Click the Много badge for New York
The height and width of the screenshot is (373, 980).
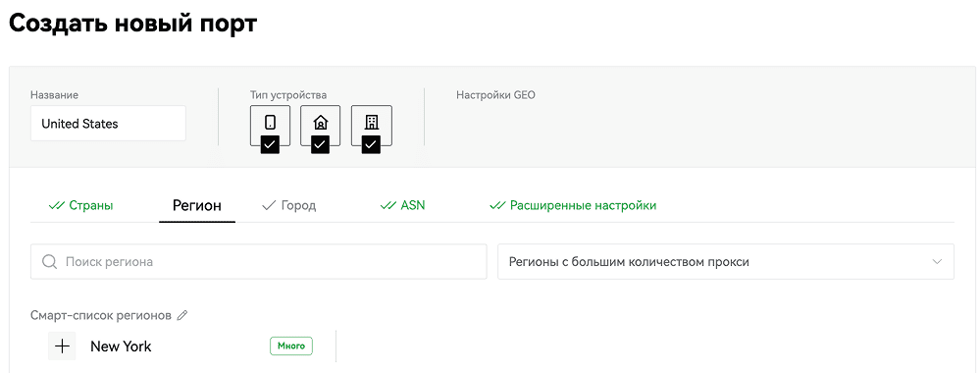291,346
